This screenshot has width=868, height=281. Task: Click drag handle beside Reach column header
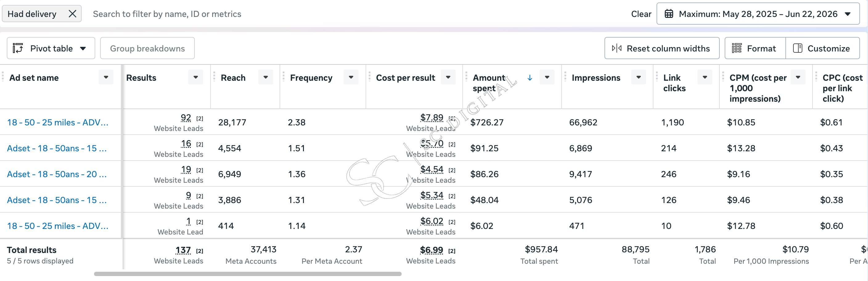coord(214,77)
